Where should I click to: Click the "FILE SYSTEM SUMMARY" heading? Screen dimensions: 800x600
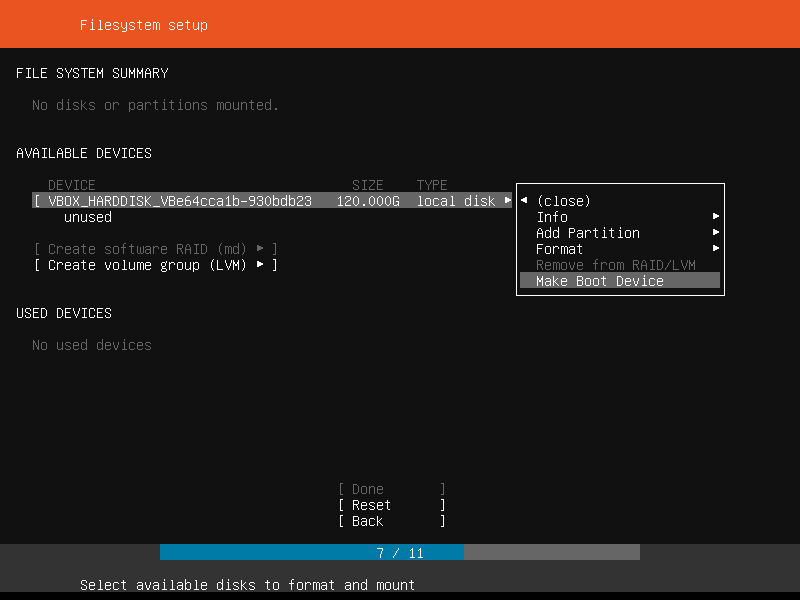(x=92, y=73)
